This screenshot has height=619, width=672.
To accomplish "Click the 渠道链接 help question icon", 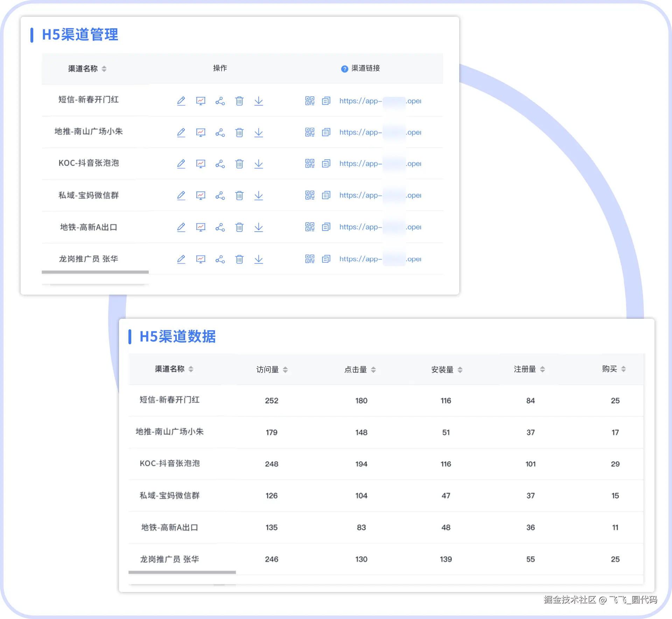I will [344, 69].
